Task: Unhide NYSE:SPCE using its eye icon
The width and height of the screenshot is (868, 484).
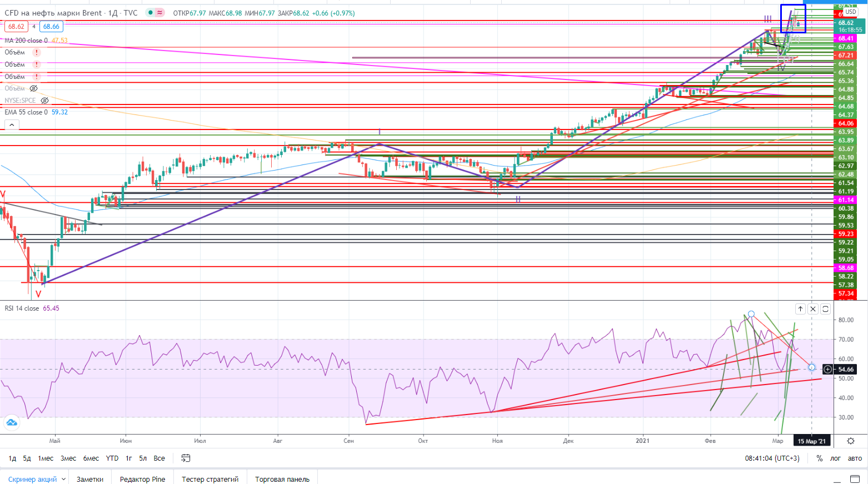Action: tap(45, 101)
